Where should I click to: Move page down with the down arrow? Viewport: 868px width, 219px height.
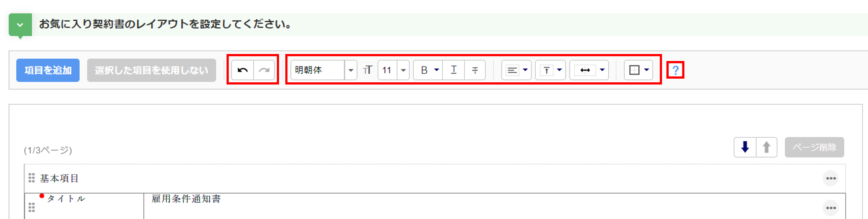745,147
